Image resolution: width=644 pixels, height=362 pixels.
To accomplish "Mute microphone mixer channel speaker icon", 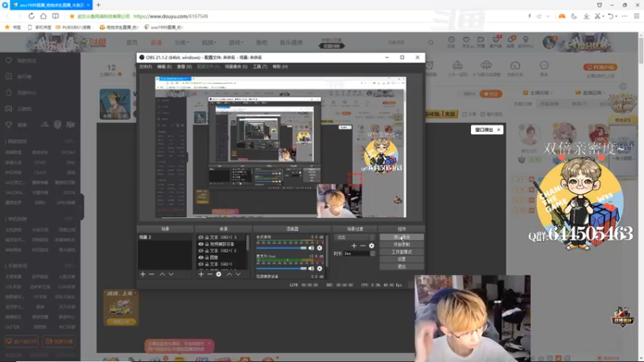I will [x=311, y=269].
